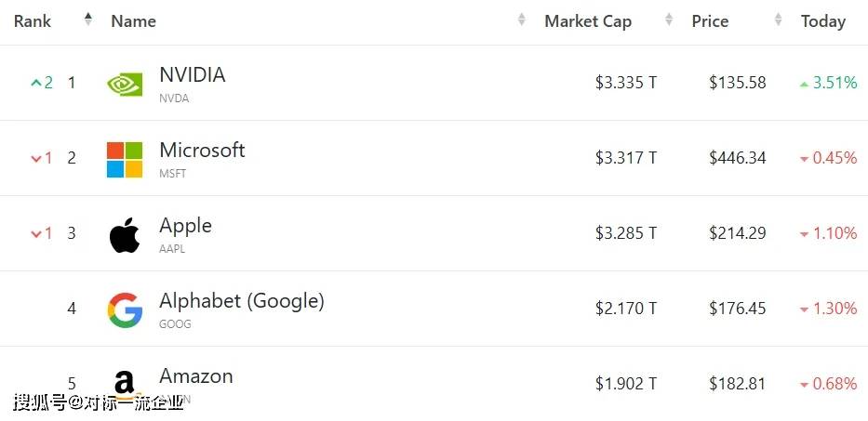Sort by Market Cap sort arrows
The image size is (868, 421).
[x=669, y=20]
